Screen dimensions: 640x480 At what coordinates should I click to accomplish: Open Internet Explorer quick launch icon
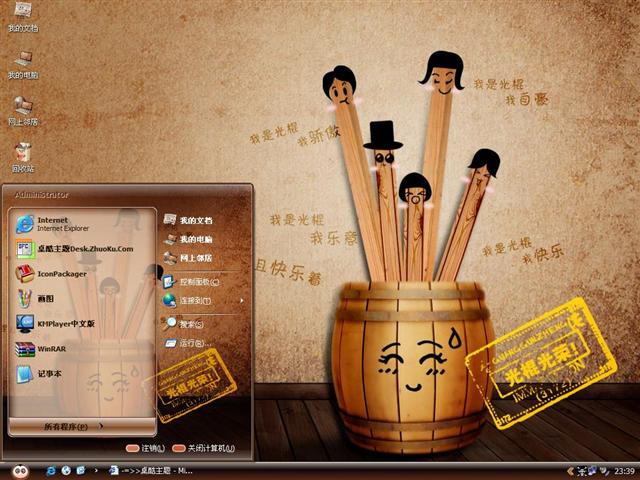click(51, 471)
